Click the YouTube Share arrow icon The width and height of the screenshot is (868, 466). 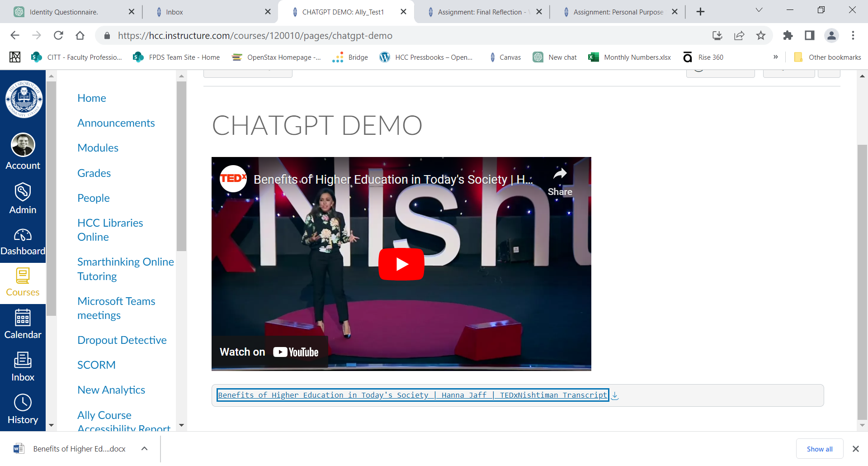point(560,174)
